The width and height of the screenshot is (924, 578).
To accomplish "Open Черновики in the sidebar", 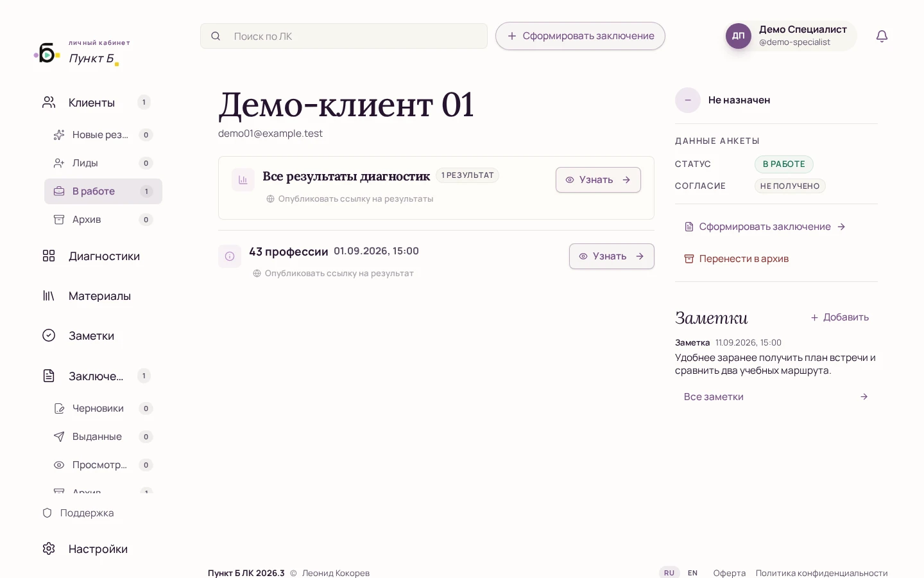I will coord(103,408).
